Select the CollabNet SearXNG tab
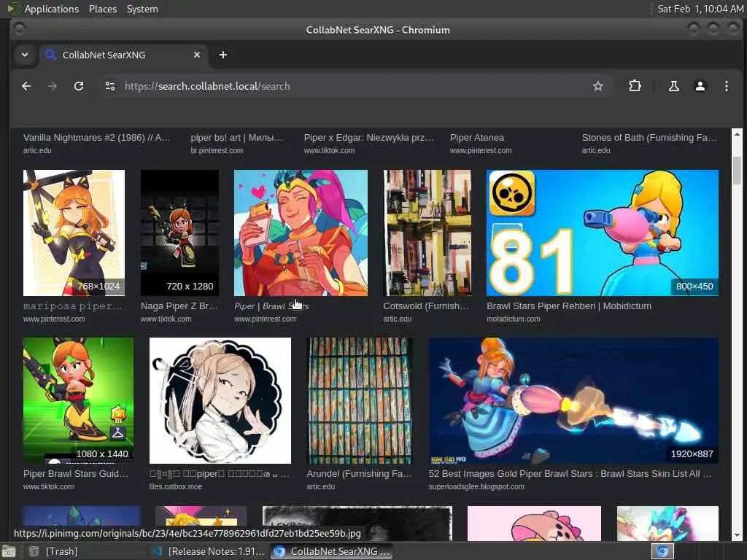Image resolution: width=747 pixels, height=560 pixels. (124, 55)
